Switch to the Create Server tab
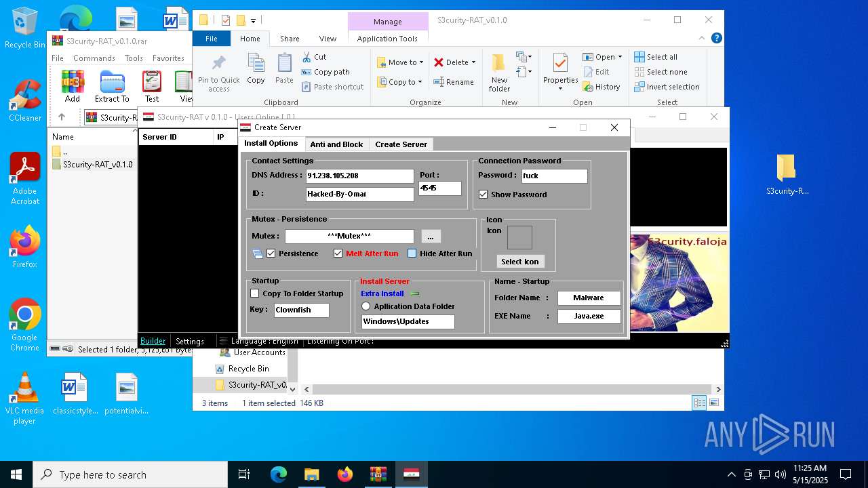This screenshot has width=868, height=488. (x=401, y=144)
